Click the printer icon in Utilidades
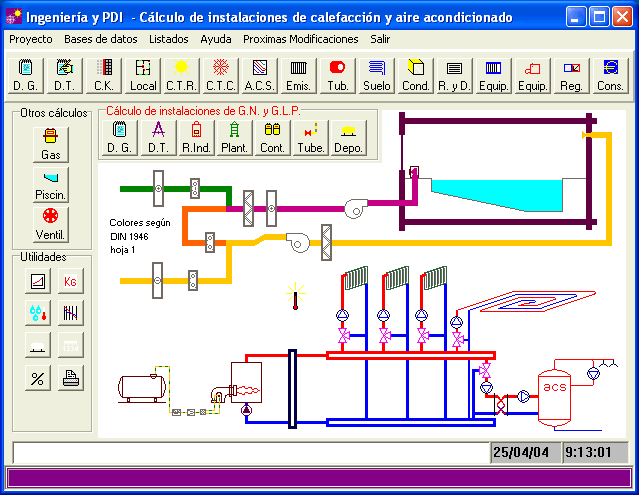The image size is (639, 495). coord(69,377)
